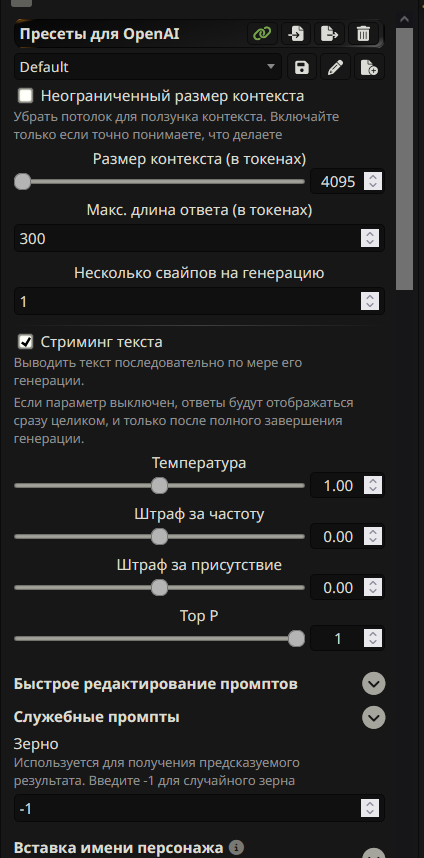Click the import preset icon
The height and width of the screenshot is (858, 424).
[x=296, y=34]
